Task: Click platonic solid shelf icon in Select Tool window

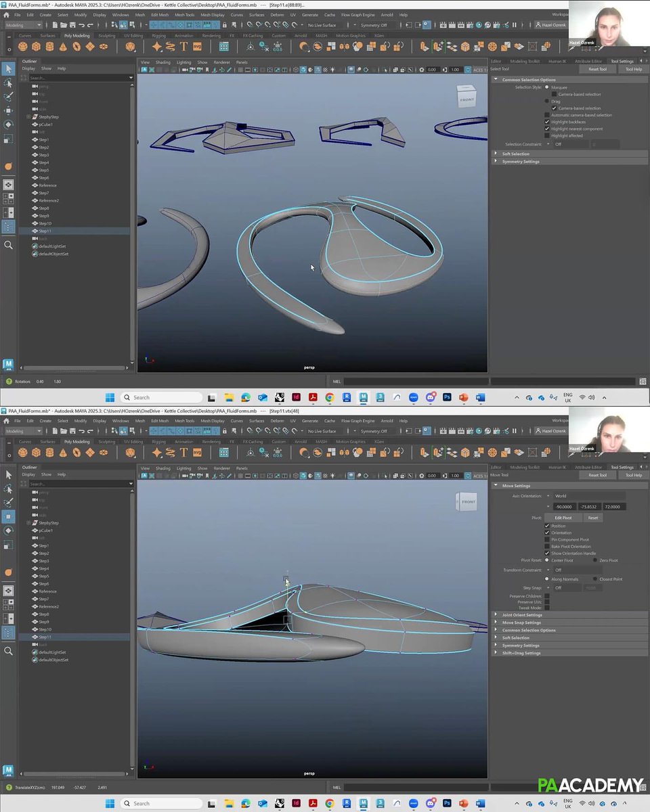Action: point(131,47)
